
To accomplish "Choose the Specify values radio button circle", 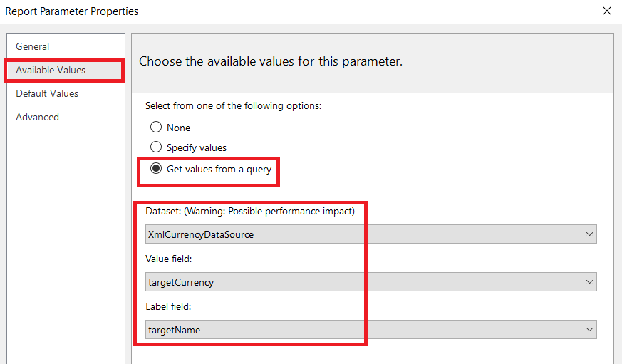I will coord(156,147).
